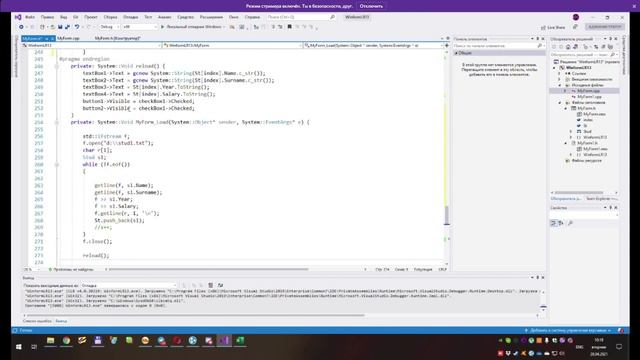This screenshot has width=640, height=360.
Task: Click the alphabetical sort icon in Properties
Action: coord(561,223)
